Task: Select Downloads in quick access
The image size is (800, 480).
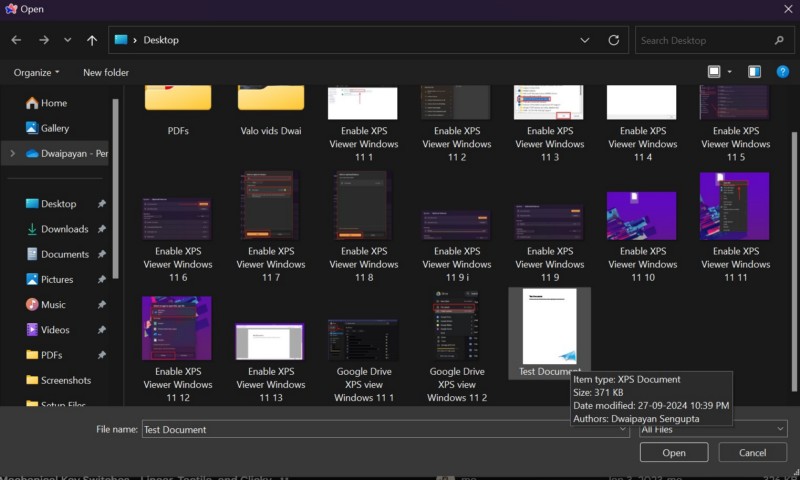Action: tap(64, 229)
